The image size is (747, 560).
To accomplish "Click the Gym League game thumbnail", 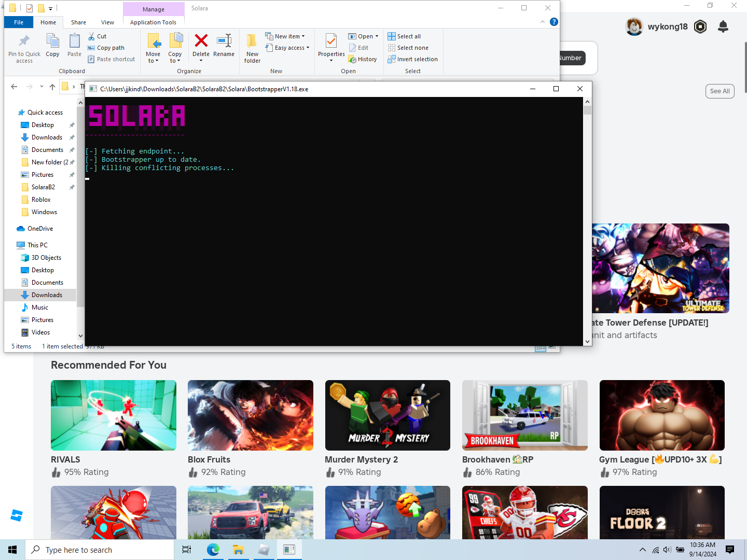I will pyautogui.click(x=662, y=415).
